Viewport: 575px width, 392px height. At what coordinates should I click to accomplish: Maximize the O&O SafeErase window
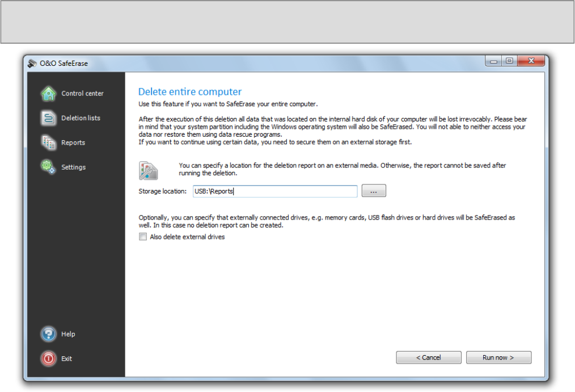tap(509, 61)
